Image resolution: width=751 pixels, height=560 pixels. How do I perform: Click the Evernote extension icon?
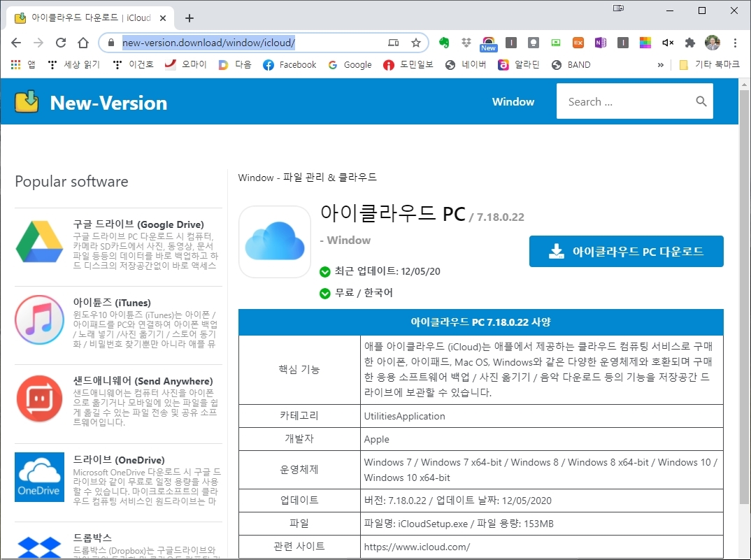444,43
